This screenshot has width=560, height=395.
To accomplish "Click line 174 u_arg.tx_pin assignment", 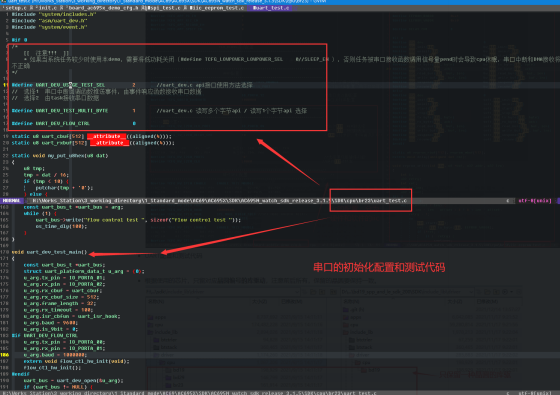I will pos(64,278).
